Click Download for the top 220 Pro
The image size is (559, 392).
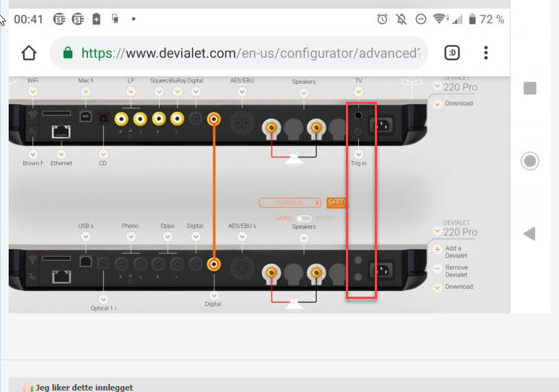tap(459, 103)
